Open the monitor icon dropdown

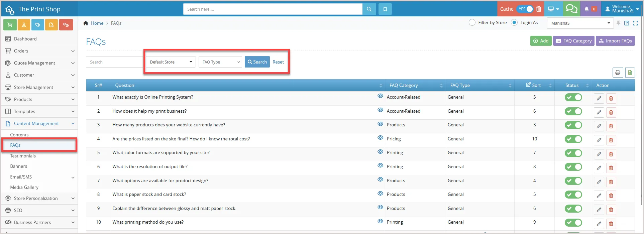coord(553,9)
